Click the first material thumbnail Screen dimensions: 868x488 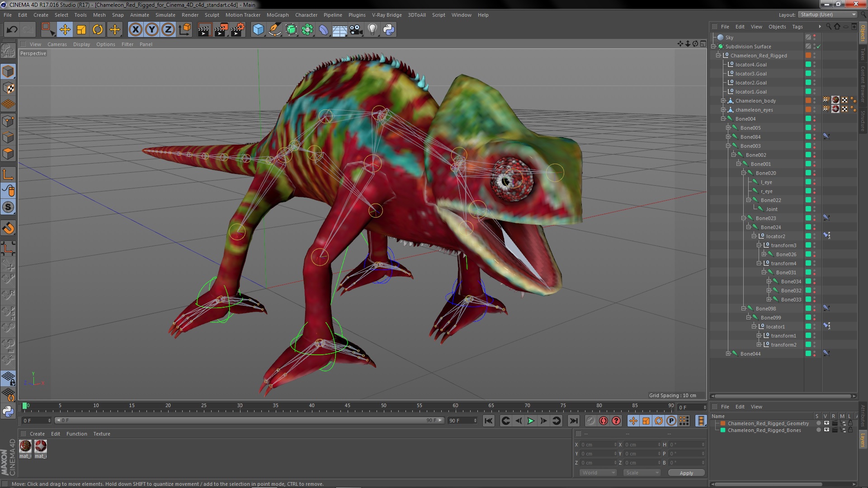pos(25,446)
